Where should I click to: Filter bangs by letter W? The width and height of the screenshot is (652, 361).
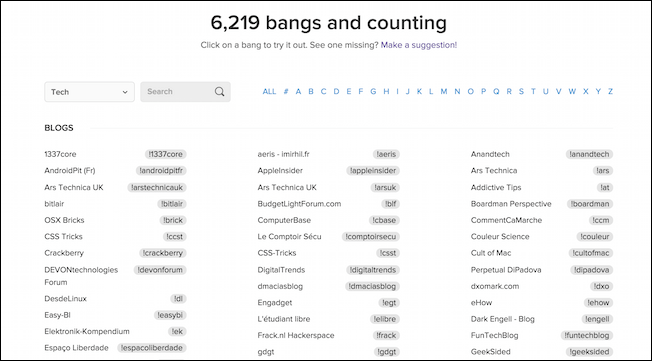pos(572,91)
